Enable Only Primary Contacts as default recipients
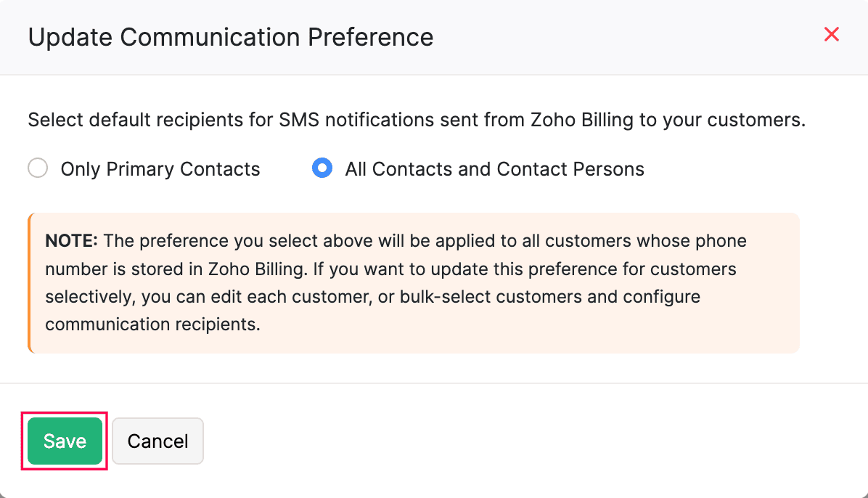868x498 pixels. tap(37, 168)
